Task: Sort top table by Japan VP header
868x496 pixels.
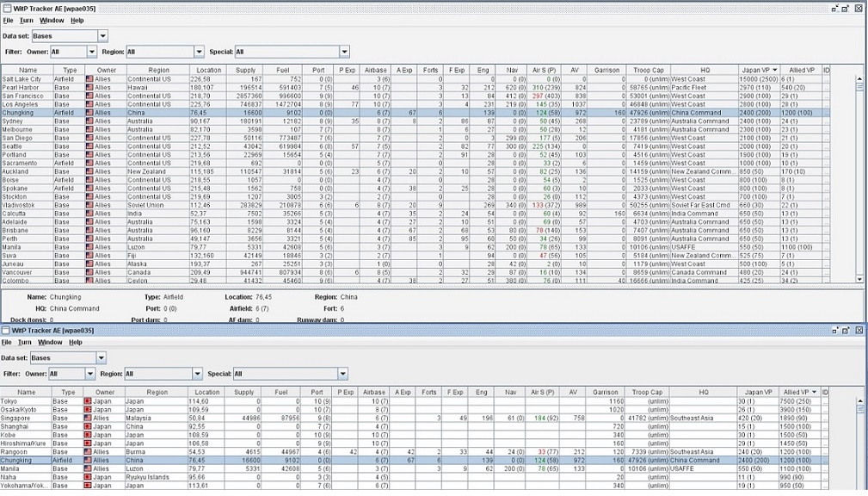Action: (x=759, y=71)
